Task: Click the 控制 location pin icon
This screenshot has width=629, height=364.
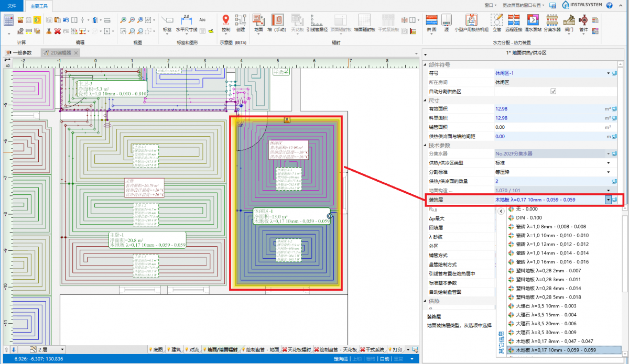Action: (x=226, y=20)
